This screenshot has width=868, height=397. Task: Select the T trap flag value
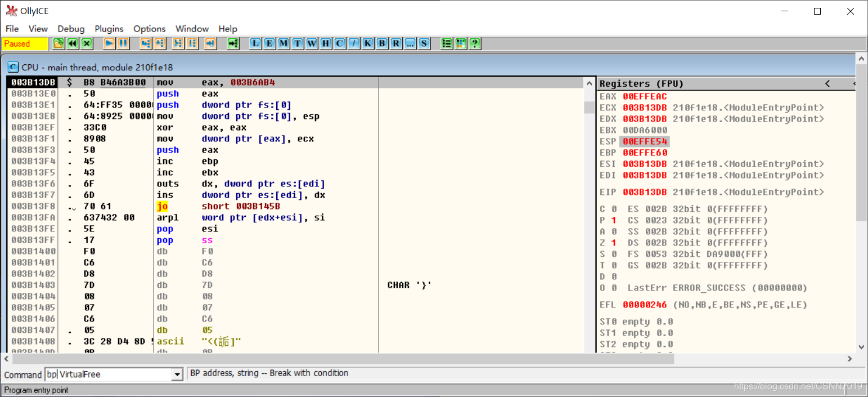pos(614,265)
